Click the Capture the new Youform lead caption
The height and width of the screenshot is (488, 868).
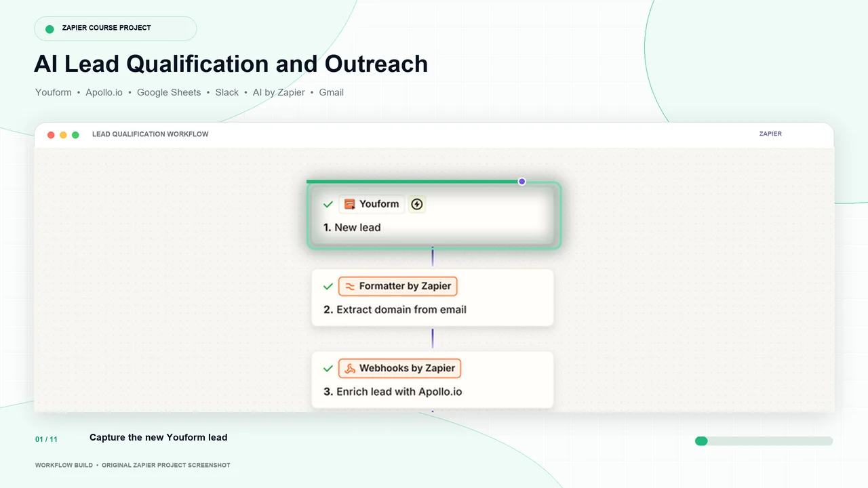tap(158, 437)
